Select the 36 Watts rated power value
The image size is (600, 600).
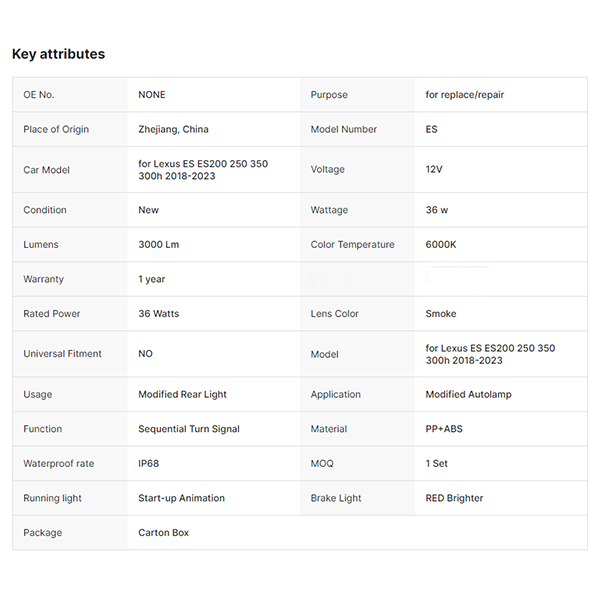point(159,314)
